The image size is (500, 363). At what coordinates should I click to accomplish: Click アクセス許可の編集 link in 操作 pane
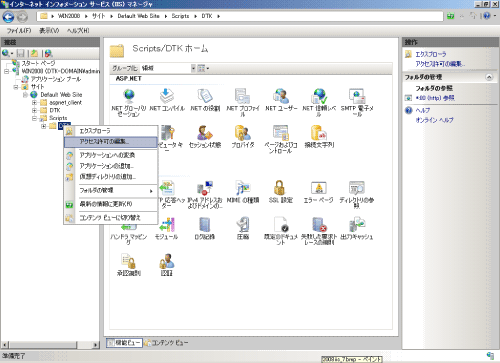click(440, 64)
